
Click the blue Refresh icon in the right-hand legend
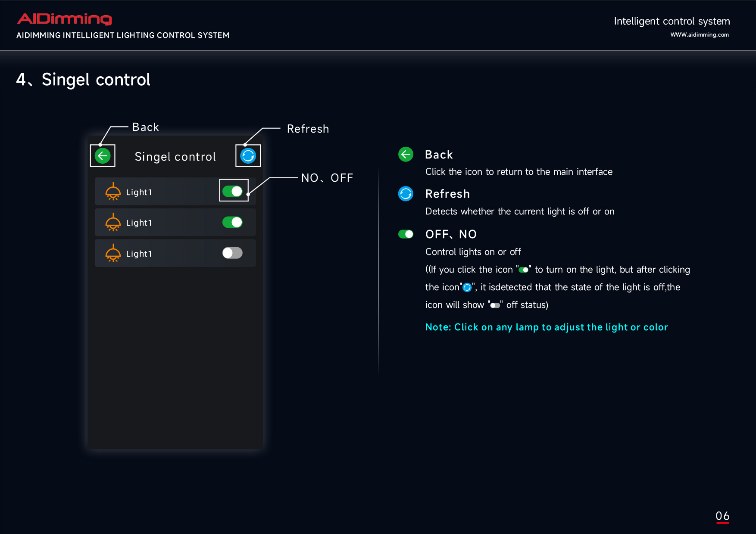[406, 194]
